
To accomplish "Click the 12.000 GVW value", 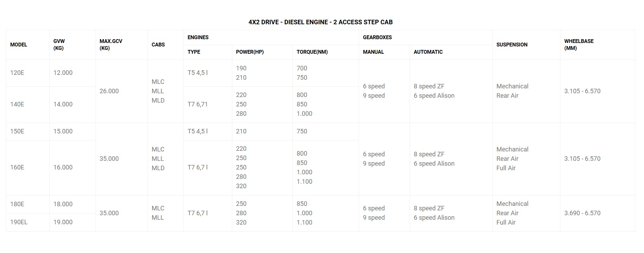I will (63, 73).
